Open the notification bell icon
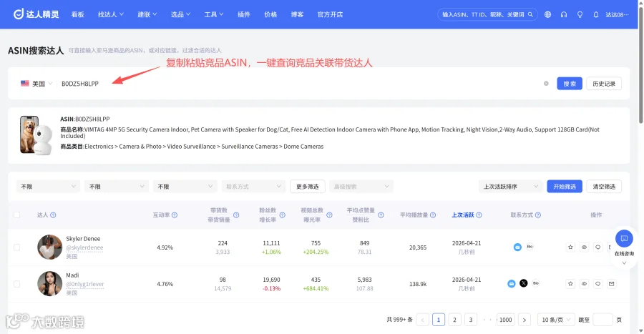 click(595, 14)
